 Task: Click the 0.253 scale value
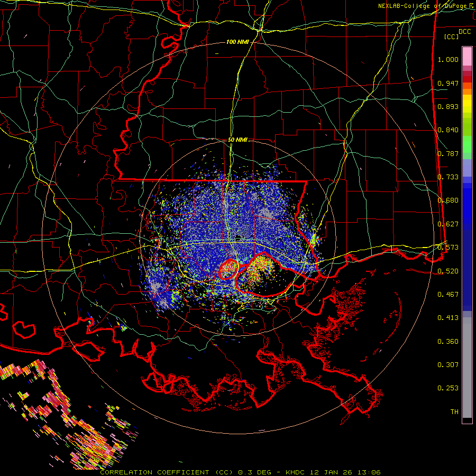point(448,388)
